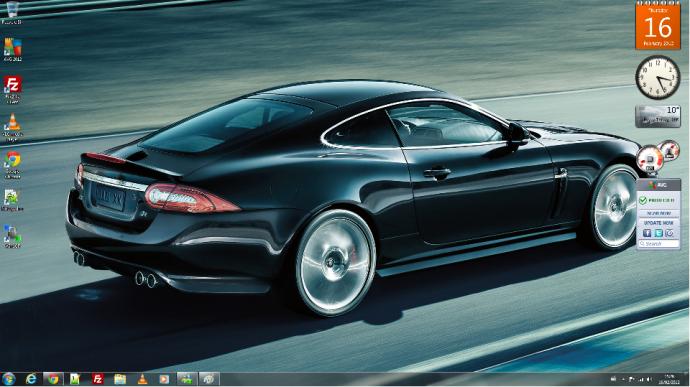Click the taskbar clock and date
This screenshot has width=690, height=387.
[x=669, y=379]
